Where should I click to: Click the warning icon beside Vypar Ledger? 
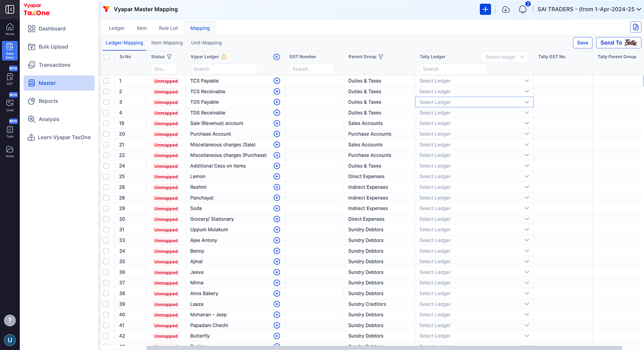[x=224, y=56]
